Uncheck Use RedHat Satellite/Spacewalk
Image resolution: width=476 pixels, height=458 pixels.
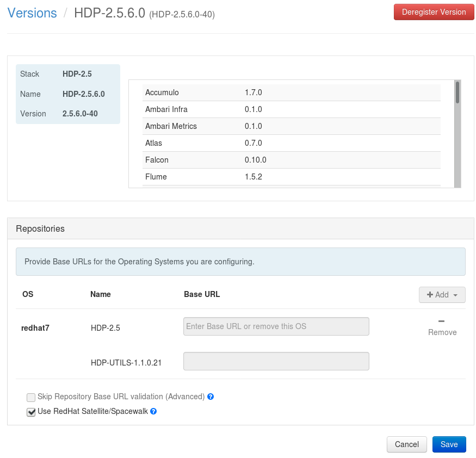31,412
